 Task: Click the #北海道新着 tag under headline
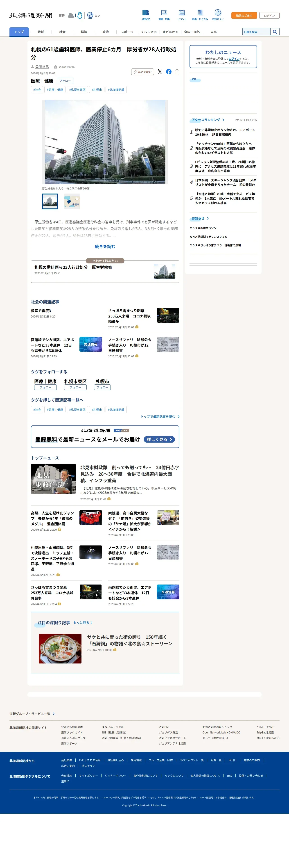coord(116,90)
